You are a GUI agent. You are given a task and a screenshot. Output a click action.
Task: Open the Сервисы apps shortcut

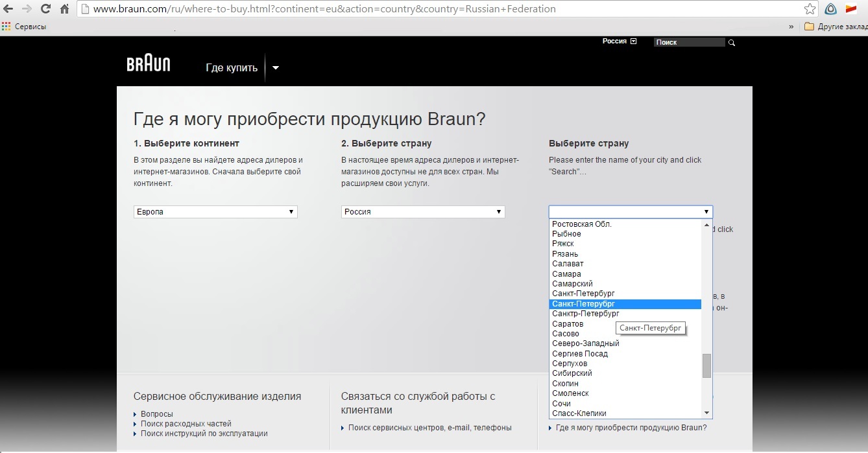(x=24, y=27)
